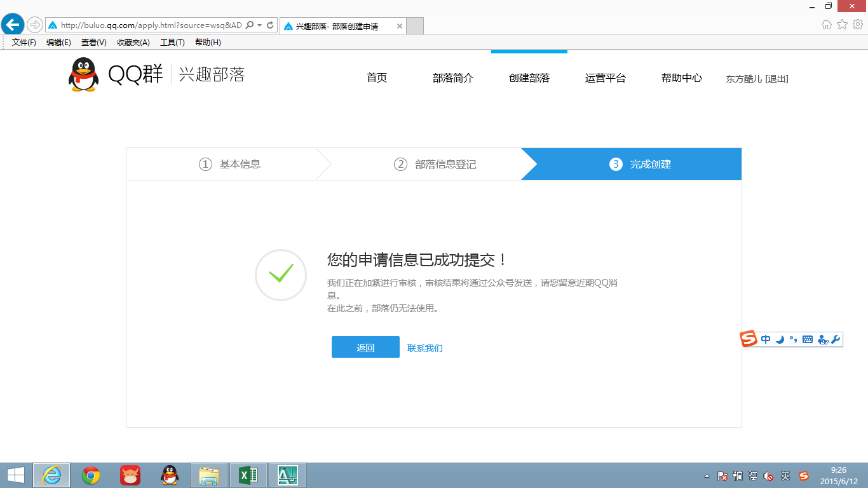Click the QQ penguin logo
The height and width of the screenshot is (488, 868).
pos(83,75)
